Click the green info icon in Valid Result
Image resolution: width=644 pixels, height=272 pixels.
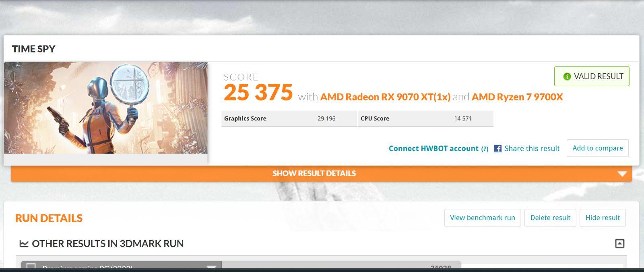tap(567, 77)
